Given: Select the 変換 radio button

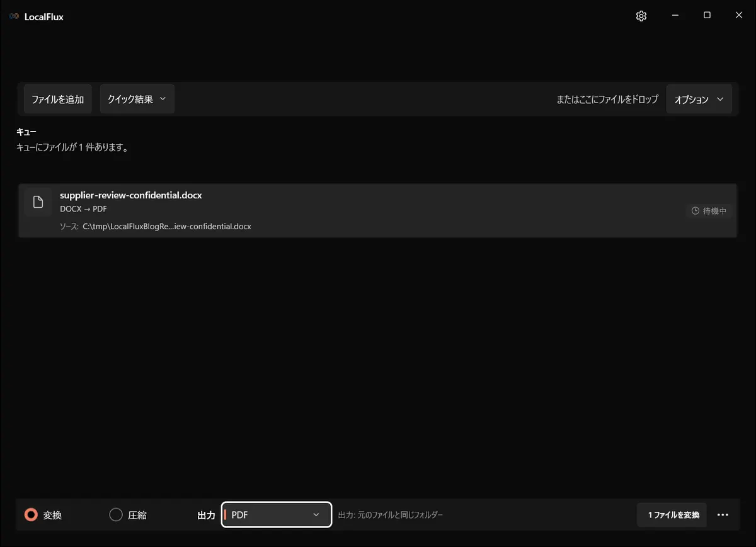Looking at the screenshot, I should point(31,515).
